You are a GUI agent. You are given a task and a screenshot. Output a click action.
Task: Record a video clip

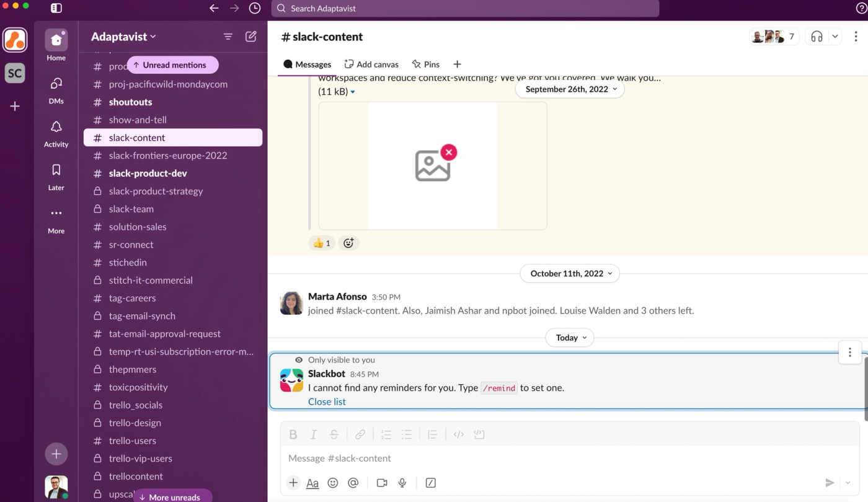(382, 483)
